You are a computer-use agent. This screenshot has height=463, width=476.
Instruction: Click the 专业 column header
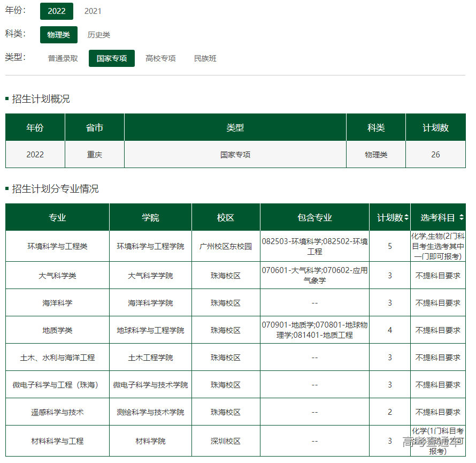point(57,218)
